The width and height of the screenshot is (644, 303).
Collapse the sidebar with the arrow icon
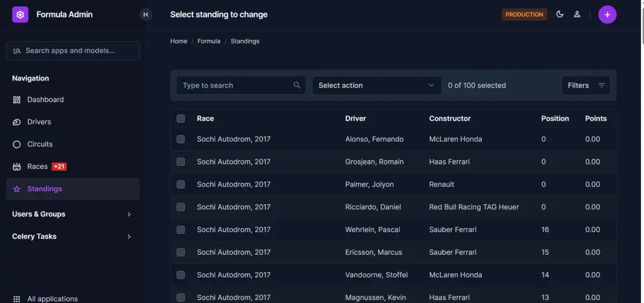(x=146, y=14)
